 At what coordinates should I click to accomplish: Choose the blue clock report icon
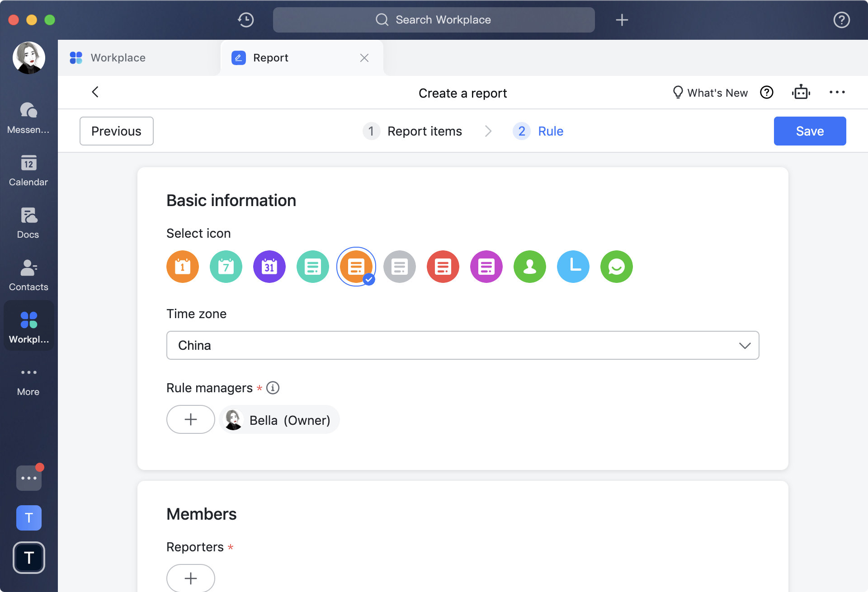click(573, 267)
